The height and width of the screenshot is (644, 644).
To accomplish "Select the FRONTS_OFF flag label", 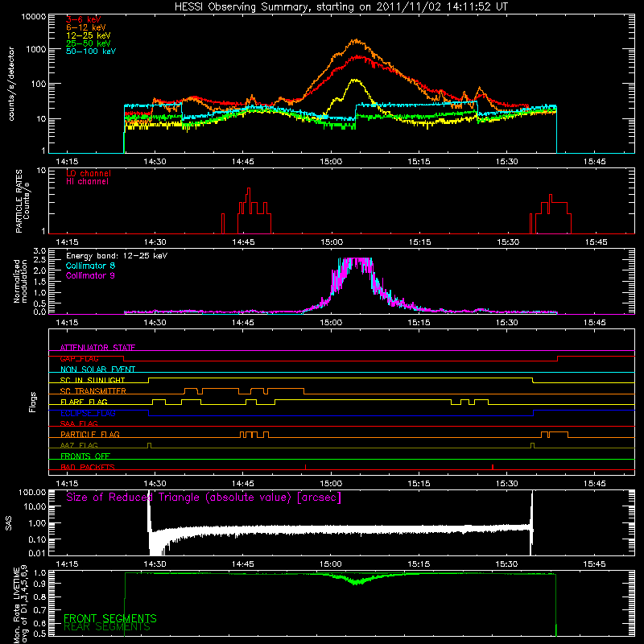I will [x=85, y=456].
